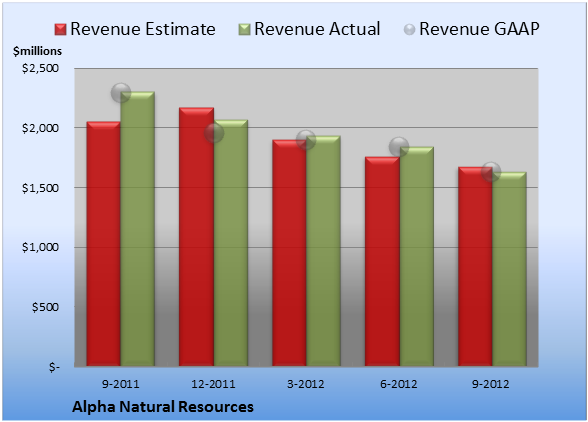588x422 pixels.
Task: Select the green actual bar for 3-2012
Action: pos(323,251)
